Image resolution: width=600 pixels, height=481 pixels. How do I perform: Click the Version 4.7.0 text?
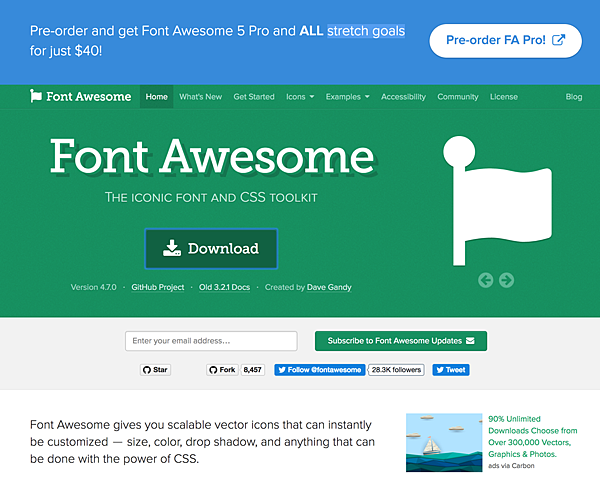(94, 287)
